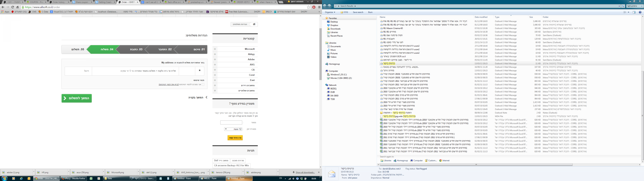Reload the allsoft order page in Chrome
This screenshot has width=644, height=181.
13,7
